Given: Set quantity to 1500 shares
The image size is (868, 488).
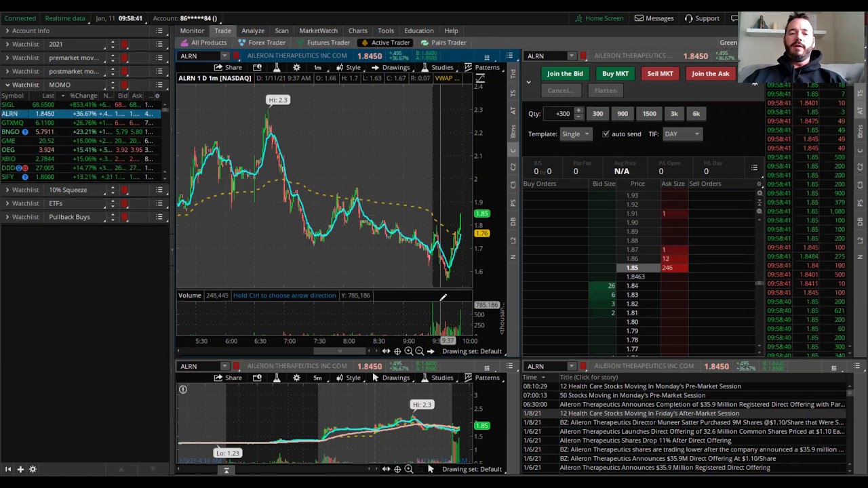Looking at the screenshot, I should pos(649,114).
